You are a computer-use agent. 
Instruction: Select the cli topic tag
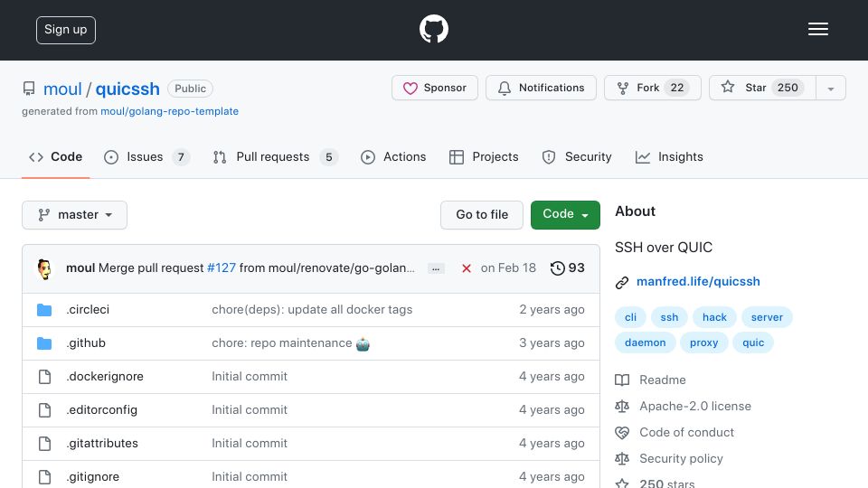pos(630,317)
